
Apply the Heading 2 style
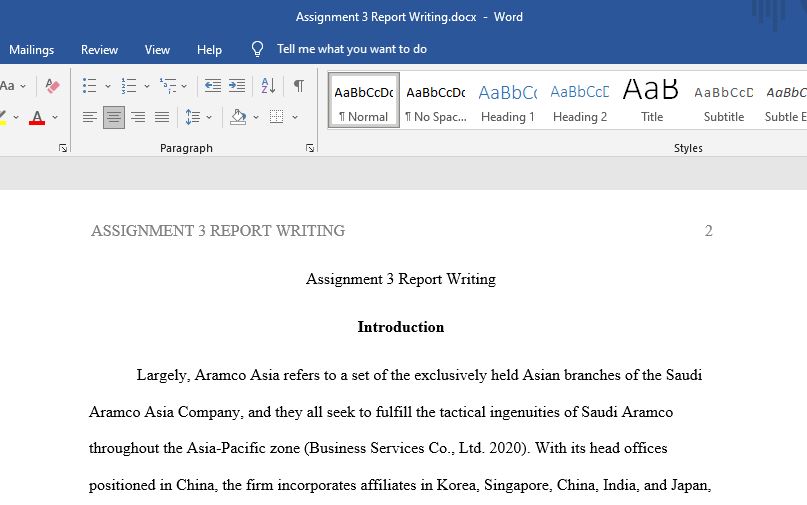pos(580,100)
